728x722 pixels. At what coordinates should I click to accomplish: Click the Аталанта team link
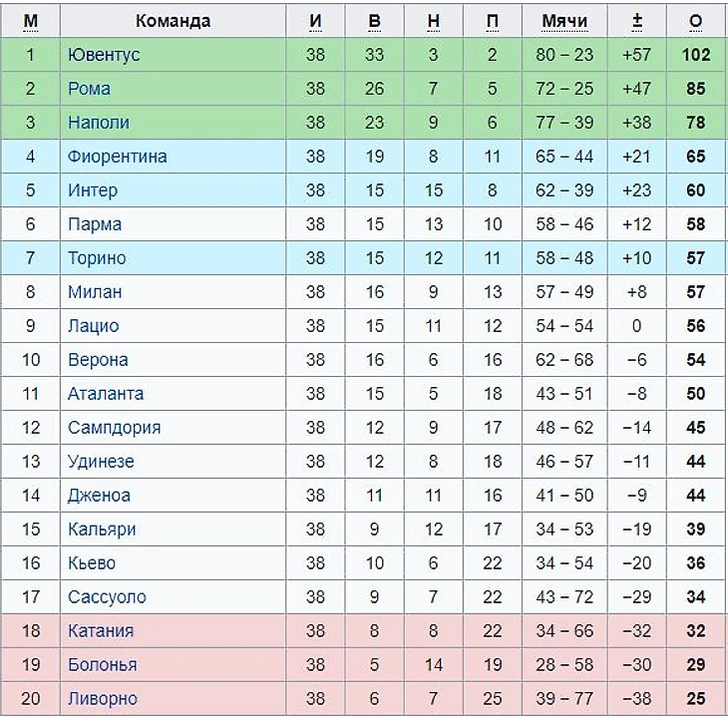pos(106,394)
